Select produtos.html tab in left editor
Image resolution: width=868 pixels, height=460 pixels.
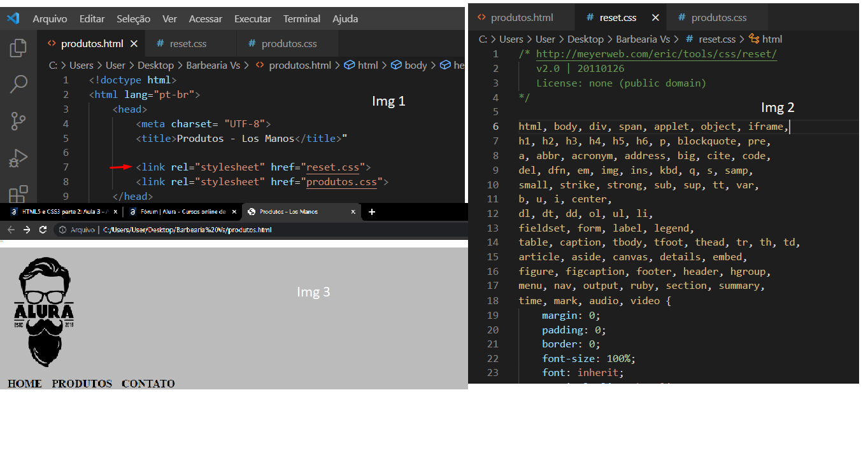click(x=92, y=44)
